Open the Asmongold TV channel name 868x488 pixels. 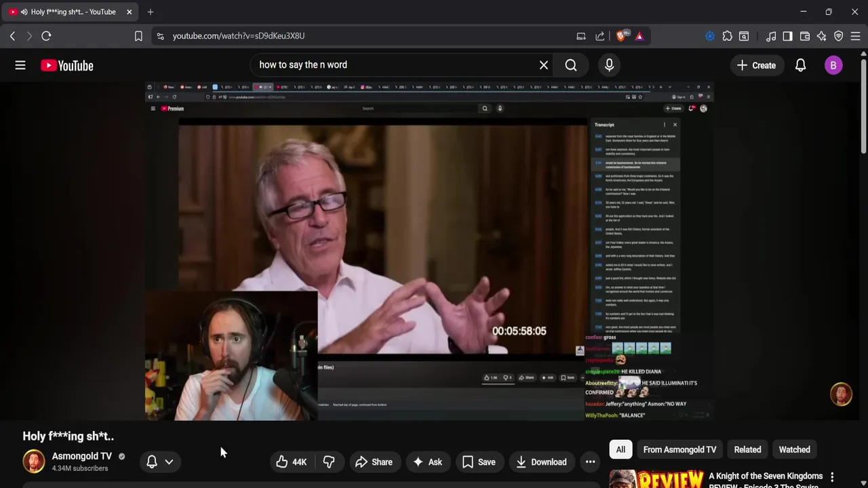tap(82, 456)
